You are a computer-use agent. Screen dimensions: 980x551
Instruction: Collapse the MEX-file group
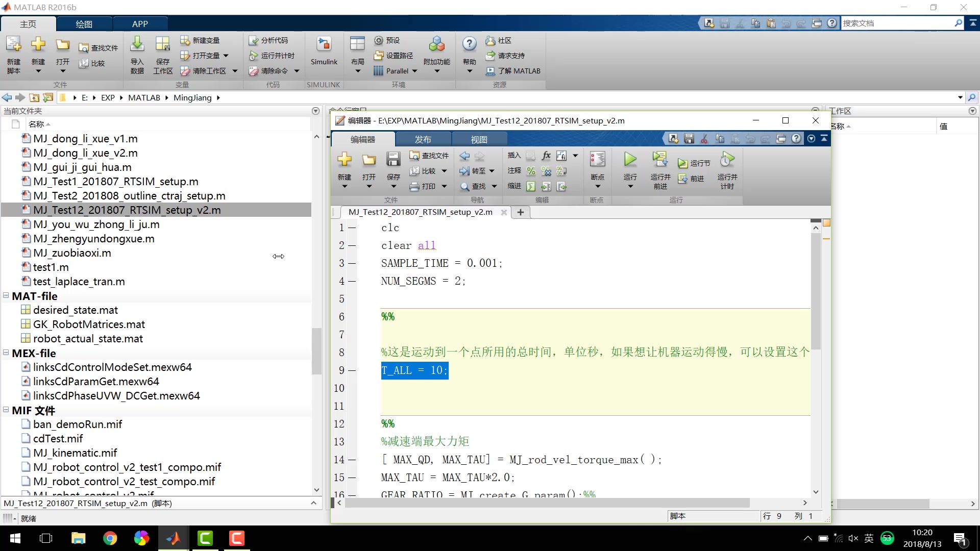coord(5,353)
